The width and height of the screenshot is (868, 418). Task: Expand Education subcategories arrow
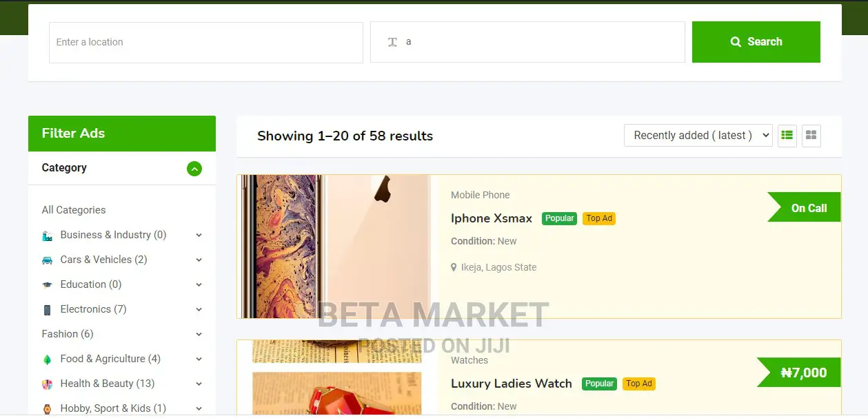click(x=199, y=285)
